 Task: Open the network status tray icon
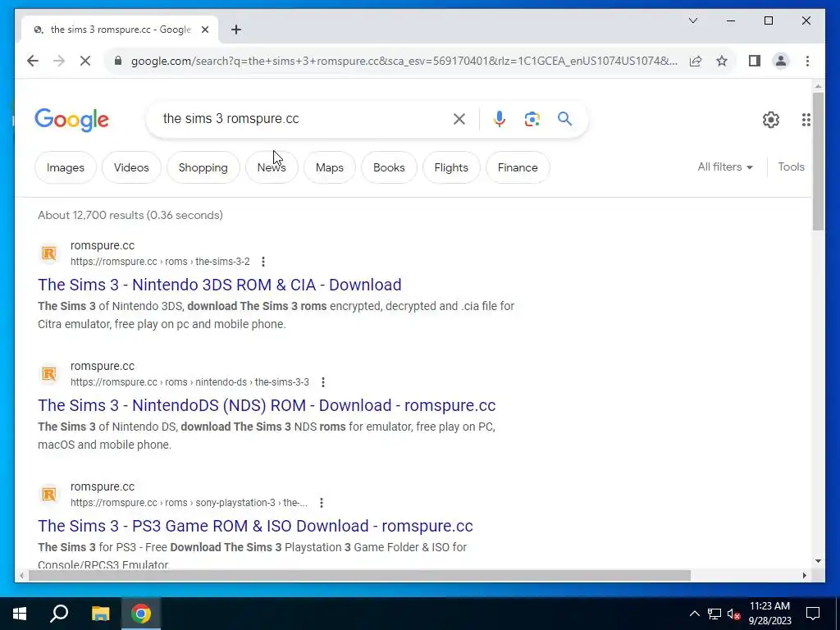pos(714,614)
